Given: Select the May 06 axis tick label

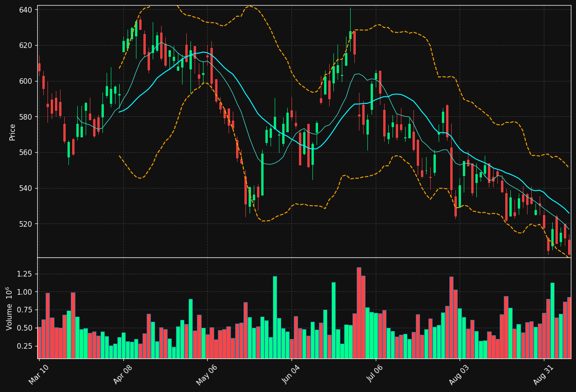Looking at the screenshot, I should [x=207, y=374].
